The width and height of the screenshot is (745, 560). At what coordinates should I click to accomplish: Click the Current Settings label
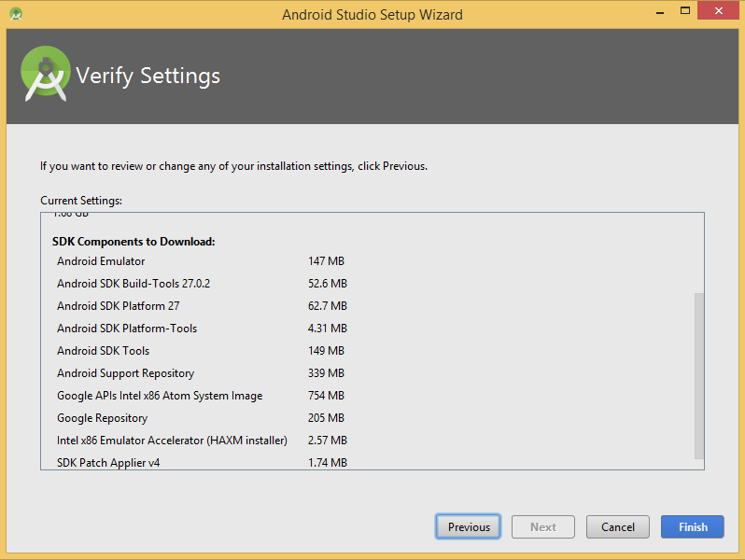[81, 201]
